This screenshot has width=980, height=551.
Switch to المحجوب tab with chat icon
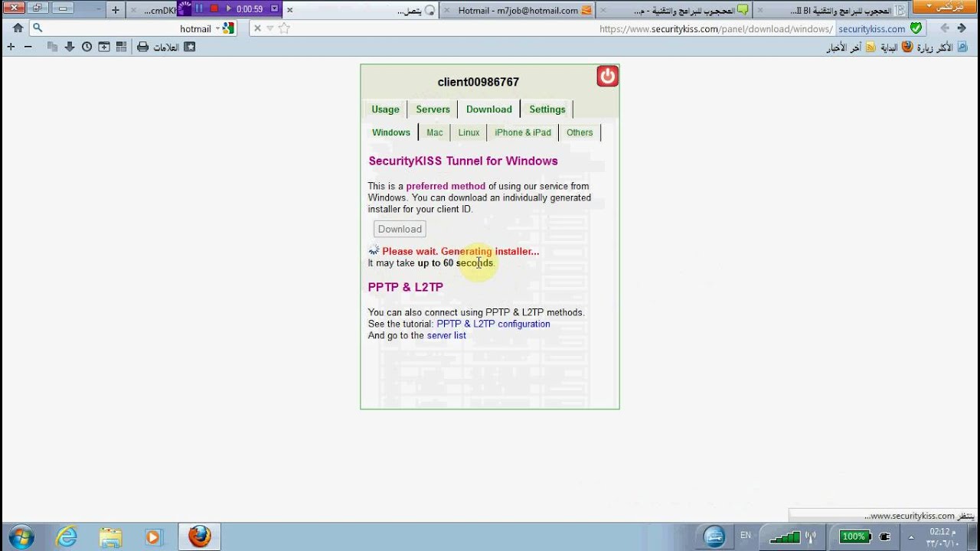click(675, 10)
